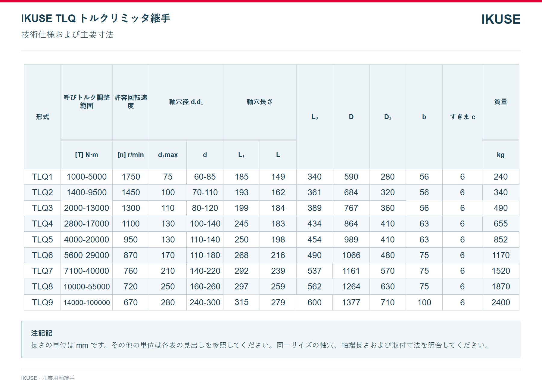Screen dimensions: 542x392
Task: Click footer text 'IKUSE · 産業用軸継手'
Action: coord(48,378)
